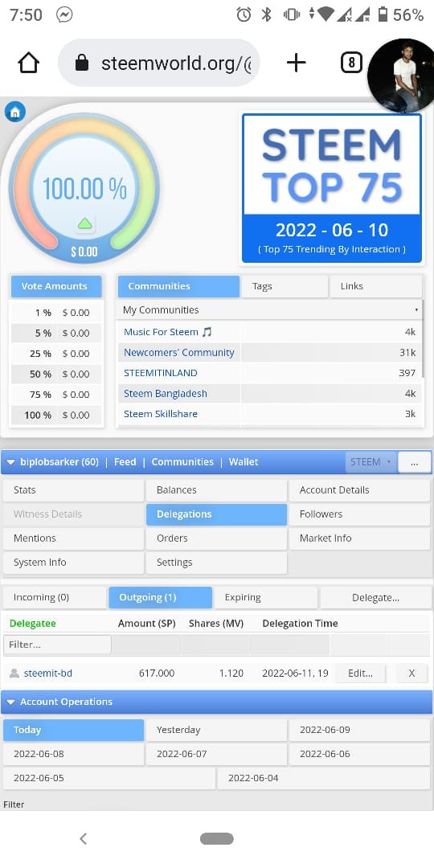Sort by Amount (SP) column header

click(x=147, y=624)
